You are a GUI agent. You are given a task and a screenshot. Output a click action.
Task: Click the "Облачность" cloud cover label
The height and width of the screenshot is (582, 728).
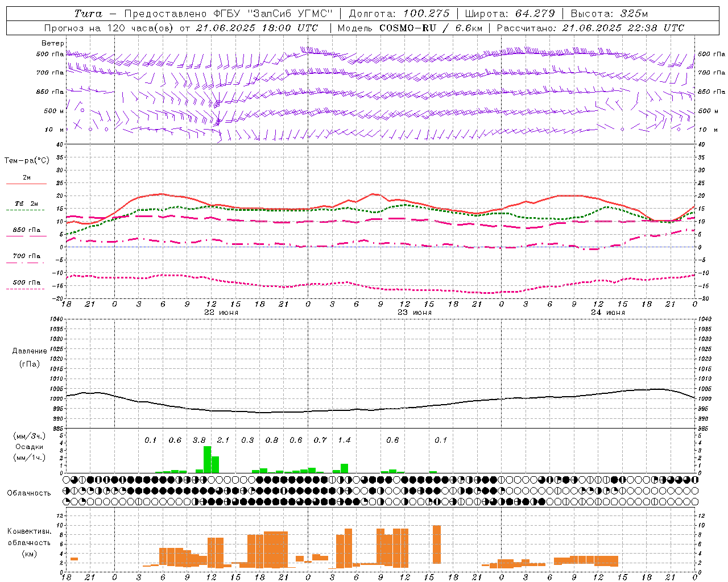[29, 493]
